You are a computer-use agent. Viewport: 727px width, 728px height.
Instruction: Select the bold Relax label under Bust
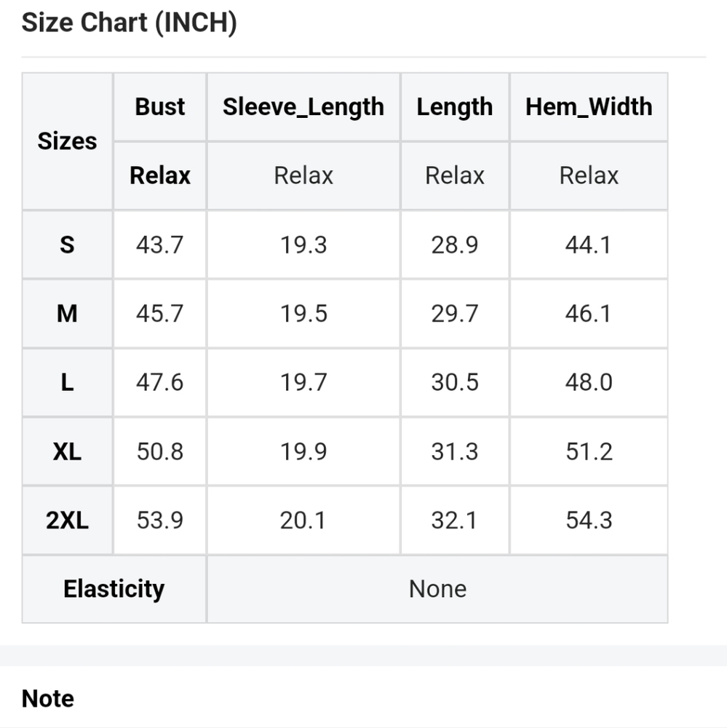[x=160, y=175]
